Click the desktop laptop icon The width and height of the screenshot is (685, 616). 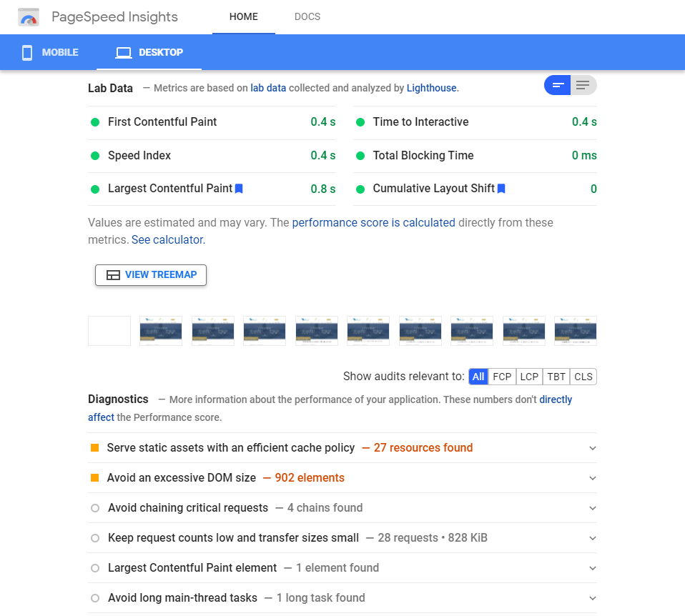point(124,53)
